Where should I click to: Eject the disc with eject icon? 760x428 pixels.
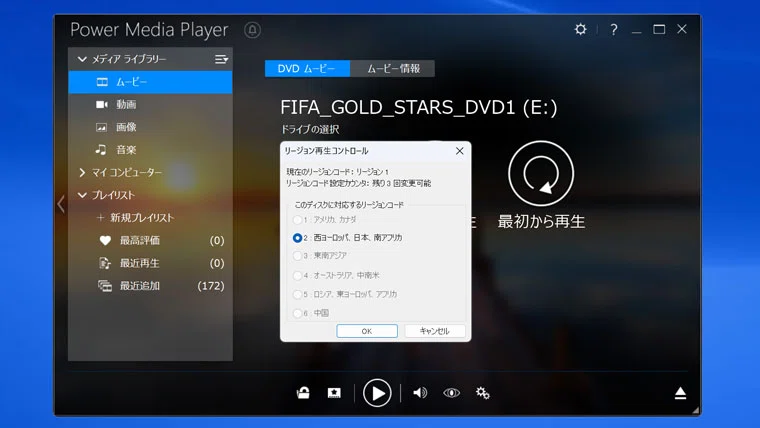tap(680, 393)
